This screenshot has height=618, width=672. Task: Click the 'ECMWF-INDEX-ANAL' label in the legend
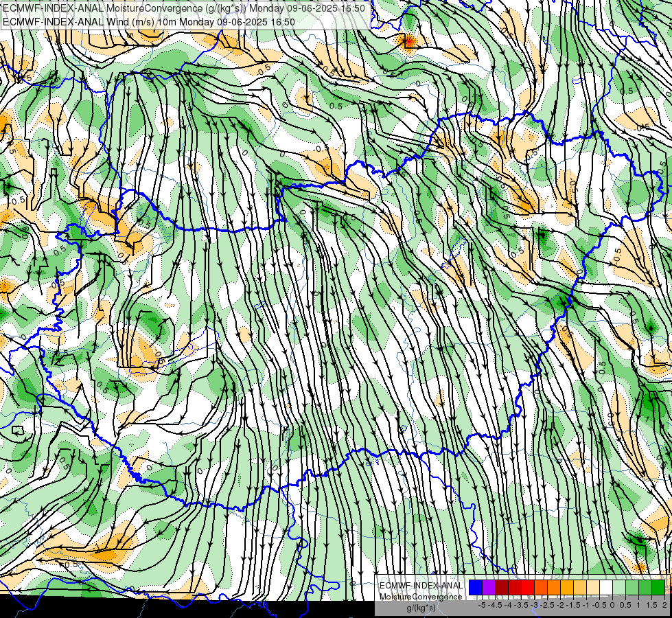[421, 586]
